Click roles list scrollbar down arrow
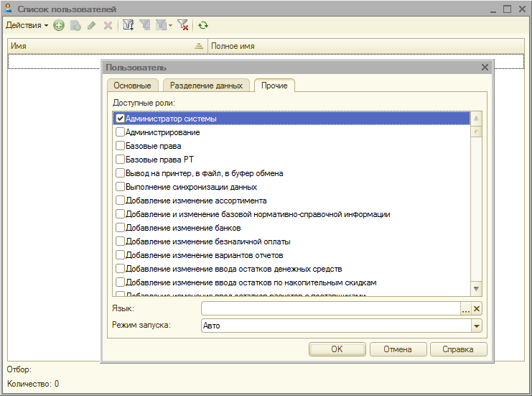This screenshot has width=532, height=396. pyautogui.click(x=476, y=289)
